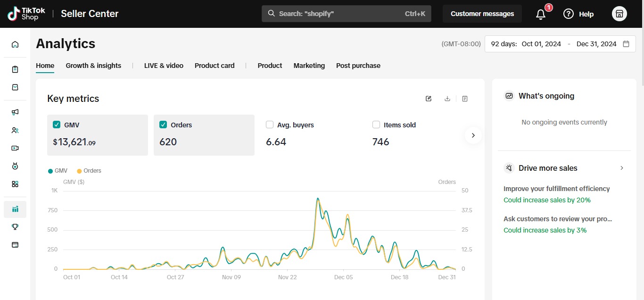Open Customer messages
Screen dimensions: 644x300
[x=482, y=14]
